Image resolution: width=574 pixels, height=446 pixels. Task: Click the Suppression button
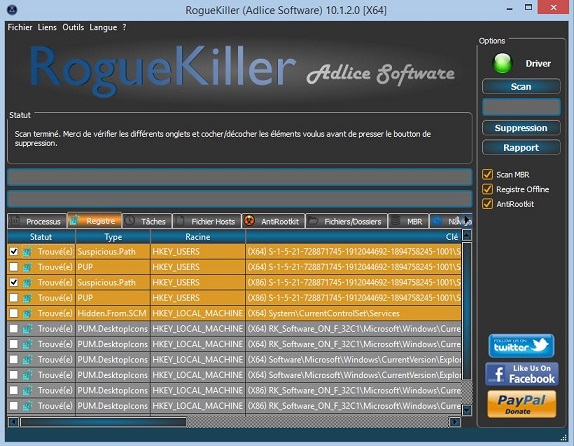click(x=521, y=128)
